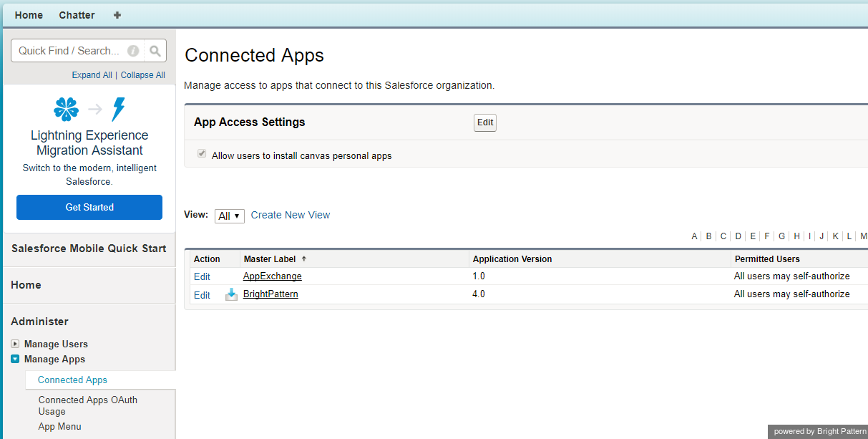Filter list by letter E
Screen dimensions: 868x439
(x=753, y=236)
